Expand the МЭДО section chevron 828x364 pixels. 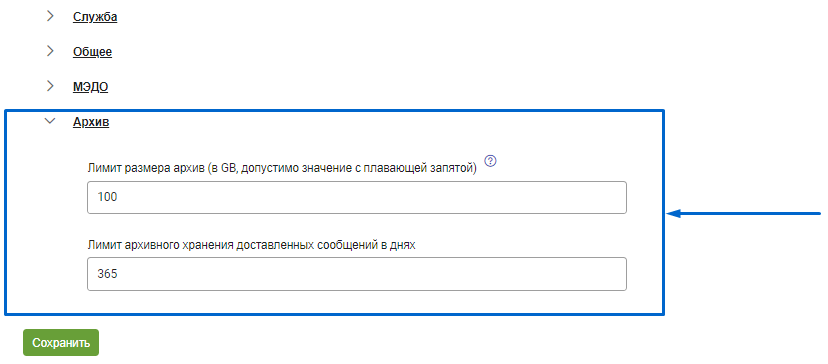[50, 86]
